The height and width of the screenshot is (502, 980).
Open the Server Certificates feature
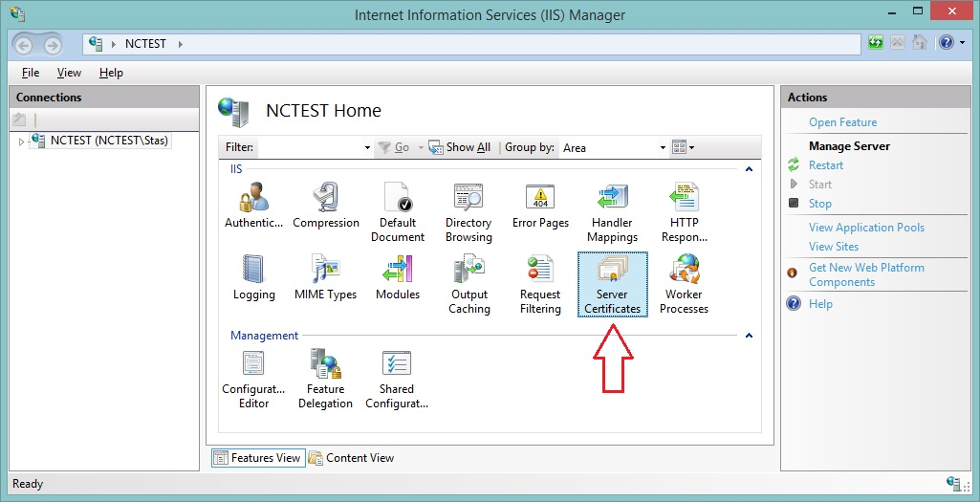(612, 284)
